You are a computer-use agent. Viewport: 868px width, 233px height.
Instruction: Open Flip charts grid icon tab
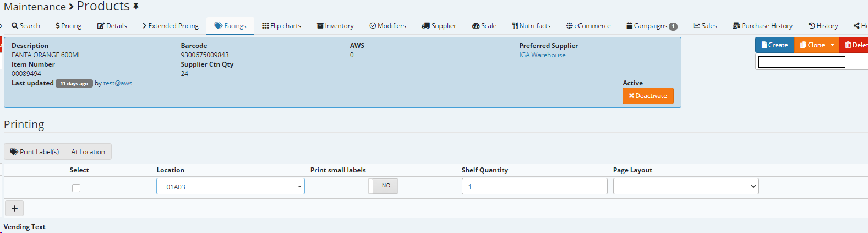pos(281,26)
